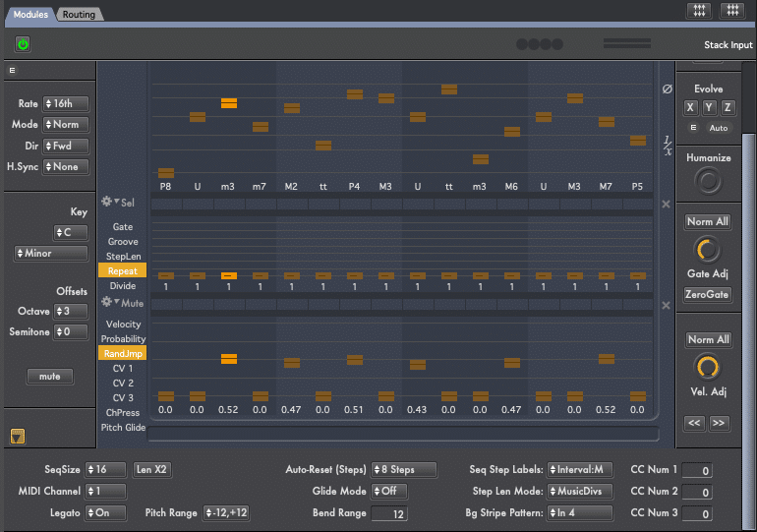Open the Glide Mode dropdown
Screen dimensions: 757x532
389,492
